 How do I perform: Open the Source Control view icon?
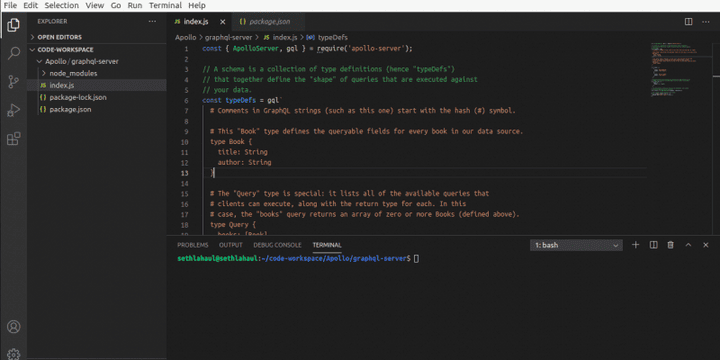tap(13, 82)
